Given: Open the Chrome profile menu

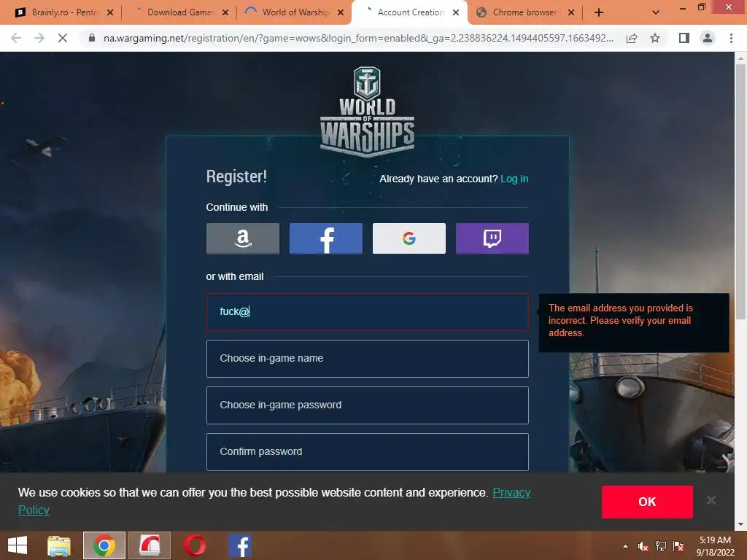Looking at the screenshot, I should tap(708, 38).
